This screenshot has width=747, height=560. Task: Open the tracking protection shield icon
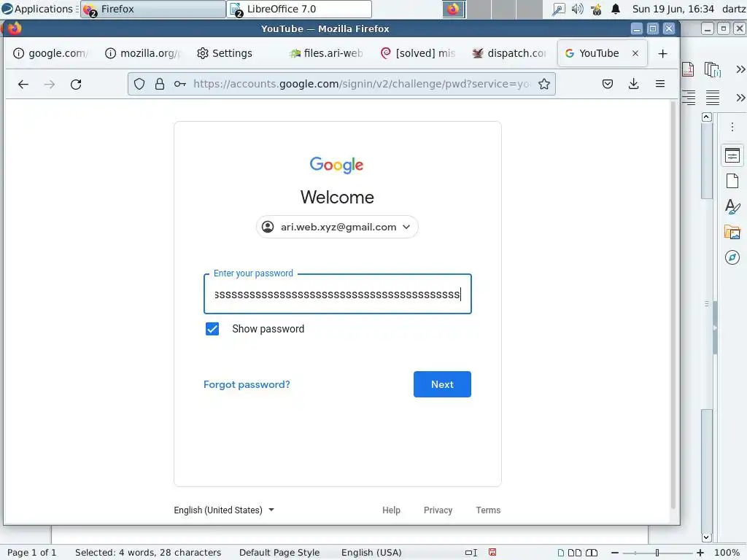pyautogui.click(x=139, y=84)
